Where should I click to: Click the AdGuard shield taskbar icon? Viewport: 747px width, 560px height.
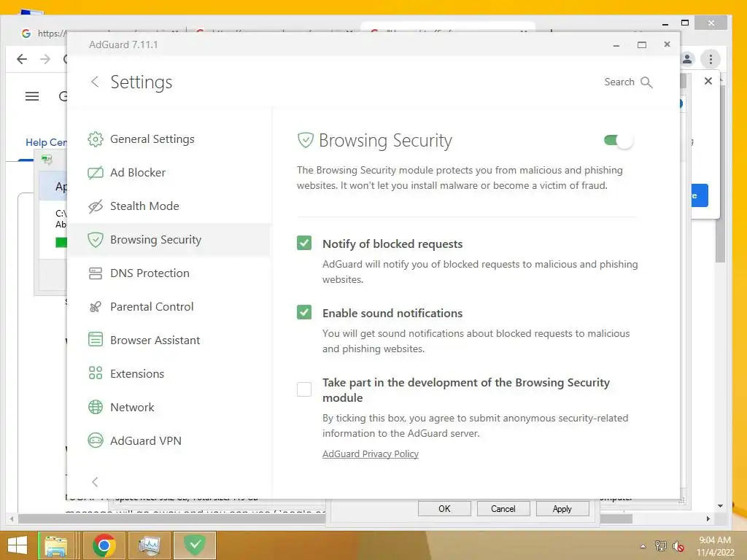click(195, 545)
